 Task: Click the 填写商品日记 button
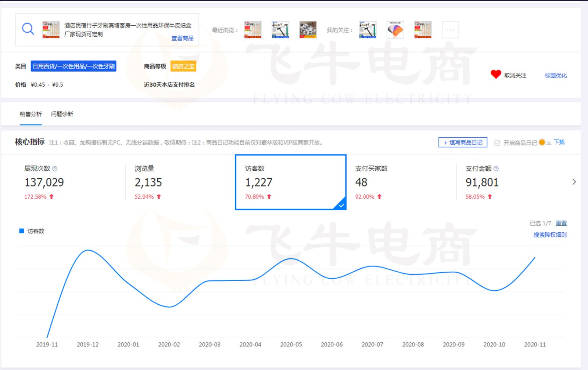point(463,142)
